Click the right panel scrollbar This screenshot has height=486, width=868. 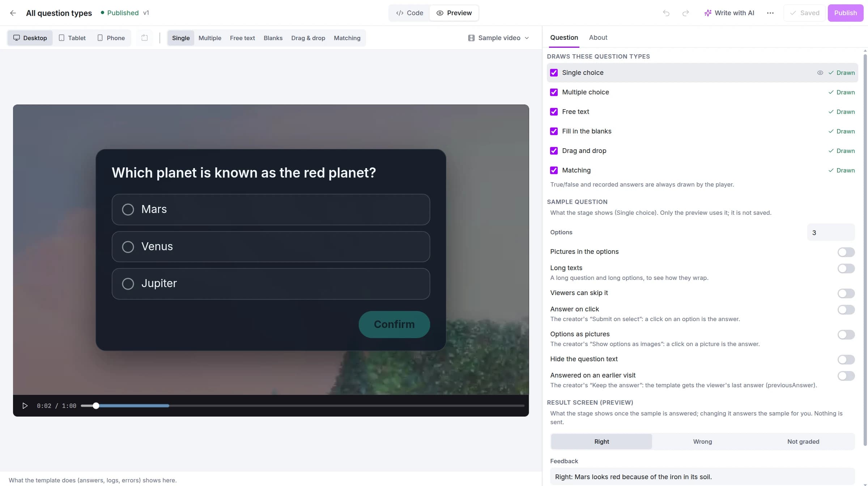pyautogui.click(x=865, y=250)
